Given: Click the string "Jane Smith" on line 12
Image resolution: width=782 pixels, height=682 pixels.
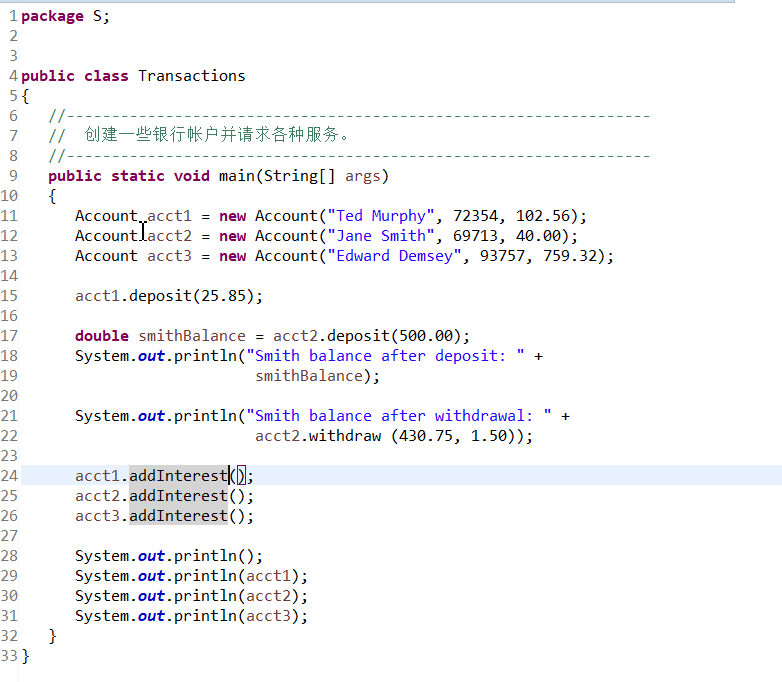Looking at the screenshot, I should tap(381, 236).
